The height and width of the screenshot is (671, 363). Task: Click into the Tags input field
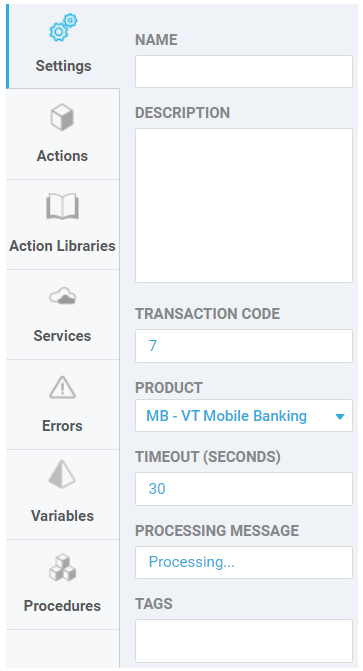[x=244, y=641]
